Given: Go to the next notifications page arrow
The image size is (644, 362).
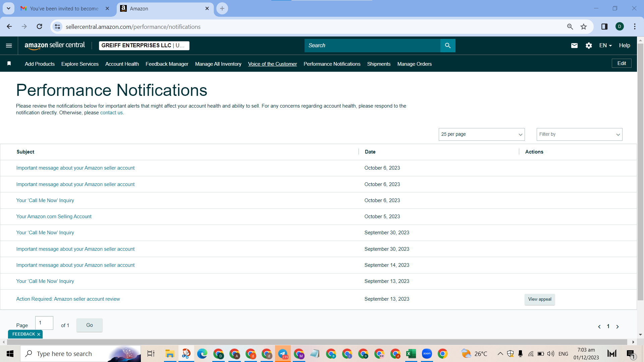Looking at the screenshot, I should click(x=618, y=326).
